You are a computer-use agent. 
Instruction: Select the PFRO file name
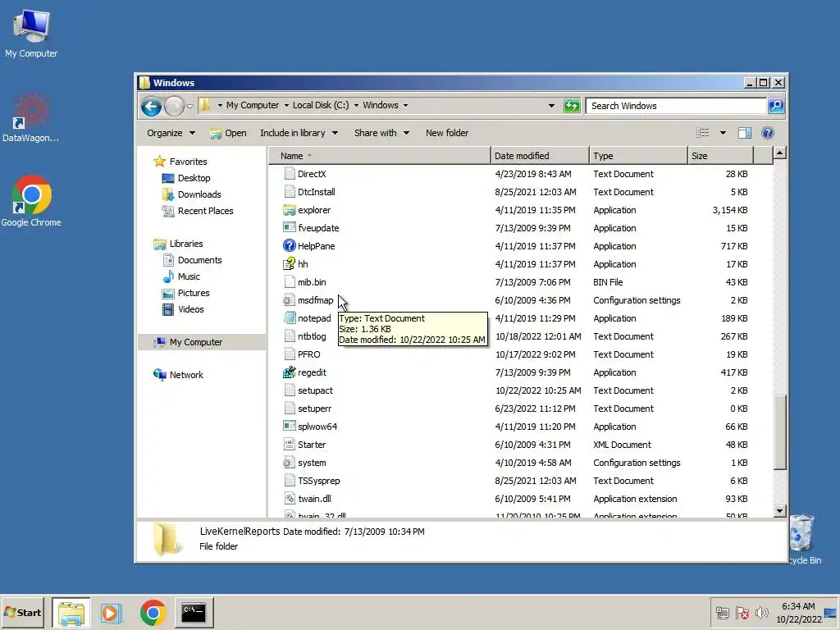click(x=309, y=354)
